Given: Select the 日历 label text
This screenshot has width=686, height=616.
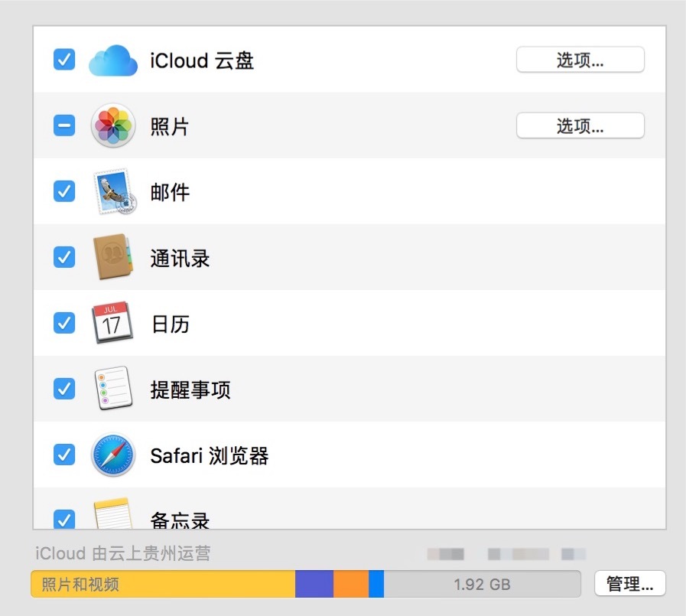Looking at the screenshot, I should pos(171,324).
